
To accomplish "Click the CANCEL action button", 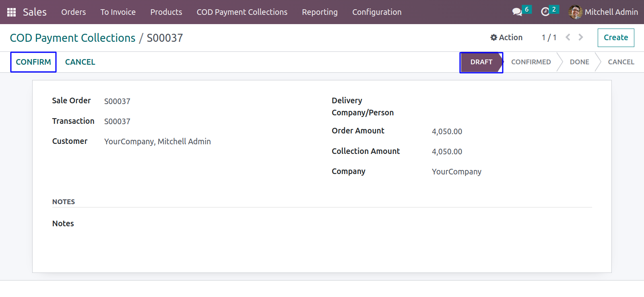I will 80,62.
